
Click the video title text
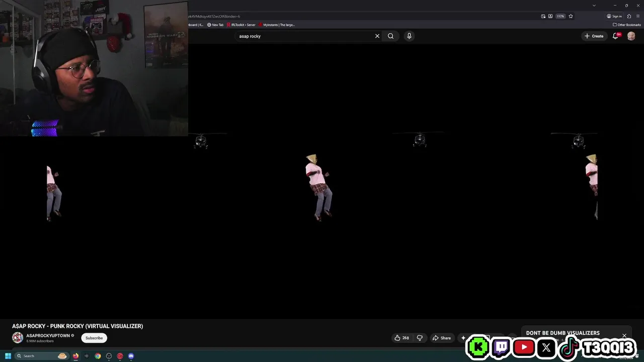coord(77,326)
